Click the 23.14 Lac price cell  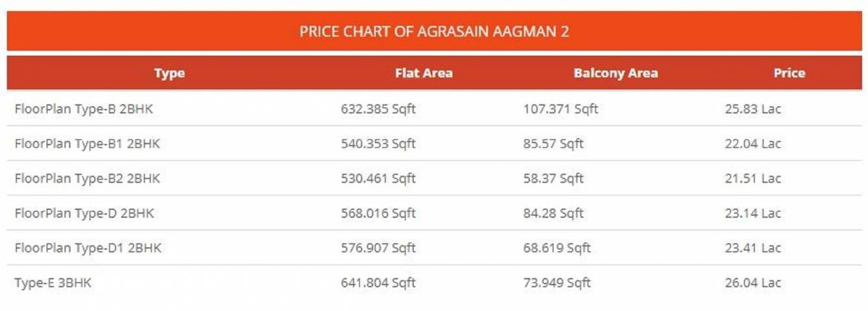point(753,213)
